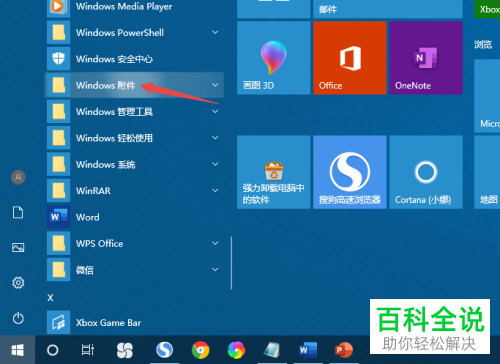Screen dimensions: 500x364
Task: Open the 搜狗高速浏览器 tile
Action: click(x=350, y=172)
